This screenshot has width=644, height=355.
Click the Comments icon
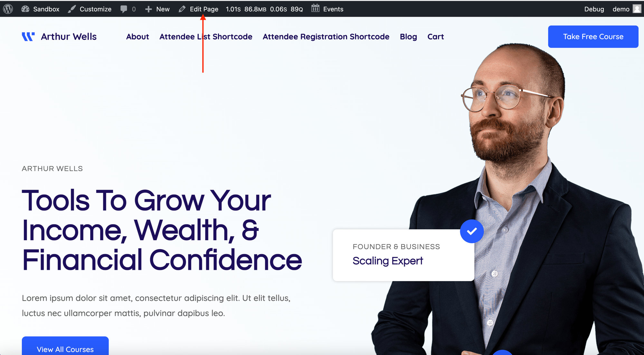(123, 8)
